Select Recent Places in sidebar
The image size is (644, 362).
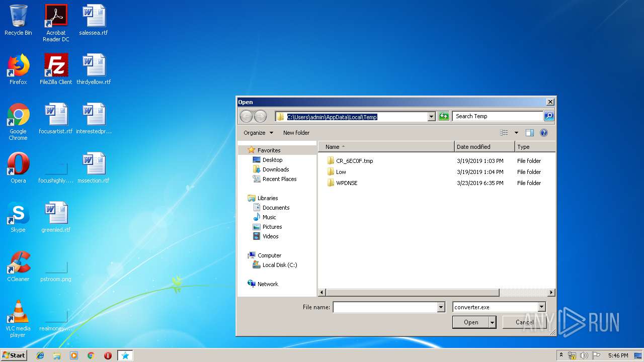275,179
